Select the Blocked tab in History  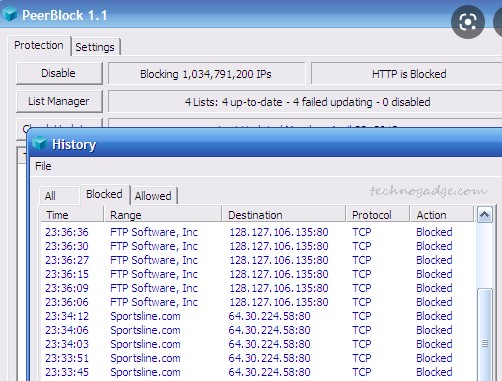point(104,194)
